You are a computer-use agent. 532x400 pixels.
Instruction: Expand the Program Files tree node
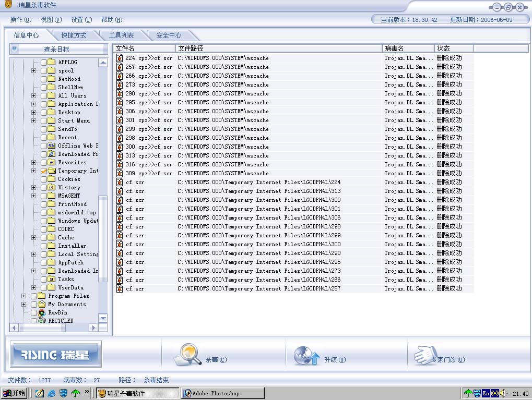tap(23, 296)
